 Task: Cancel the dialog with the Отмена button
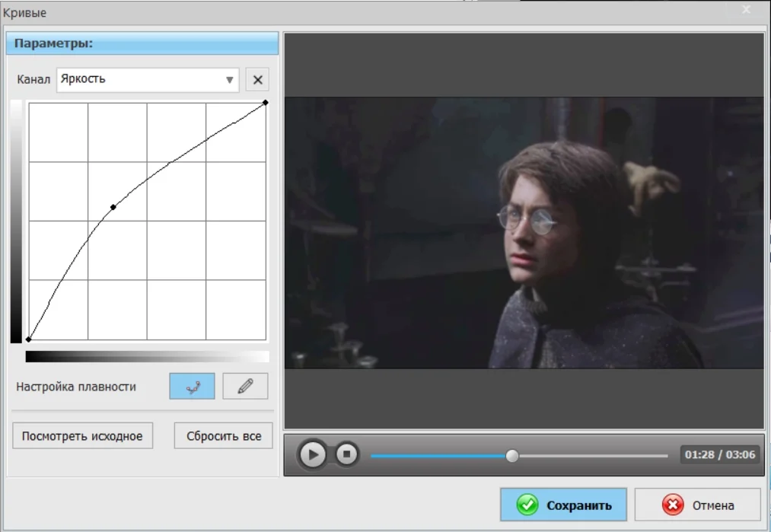click(x=697, y=505)
